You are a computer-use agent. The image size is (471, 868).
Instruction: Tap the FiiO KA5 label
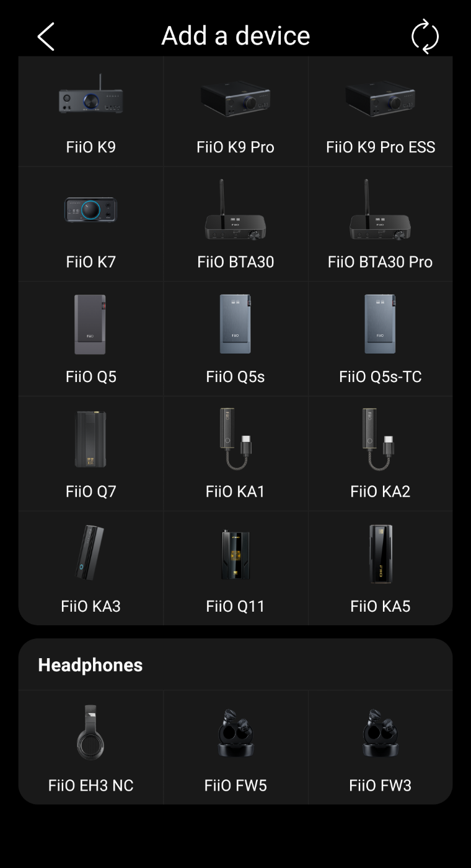pyautogui.click(x=381, y=606)
